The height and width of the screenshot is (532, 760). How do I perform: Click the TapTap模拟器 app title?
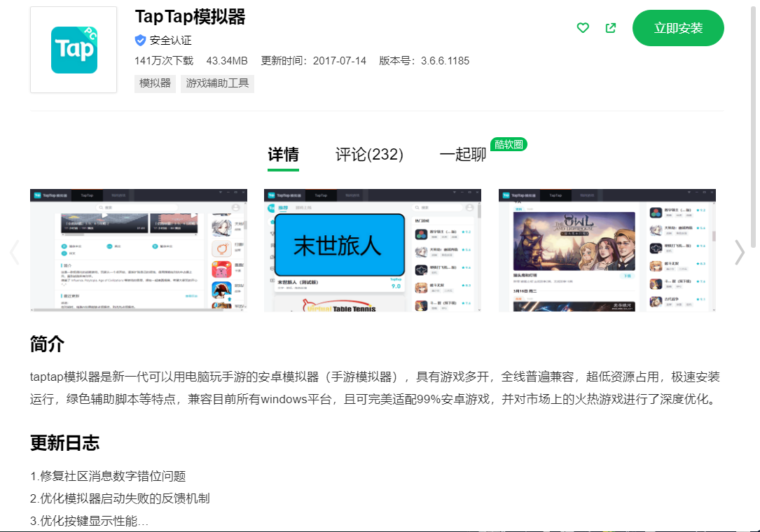[190, 17]
